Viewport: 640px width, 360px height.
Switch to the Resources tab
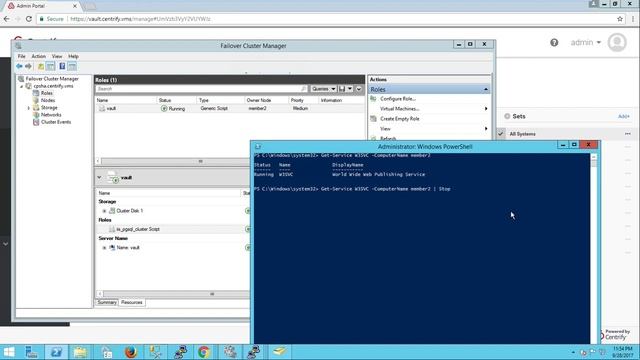pos(132,302)
